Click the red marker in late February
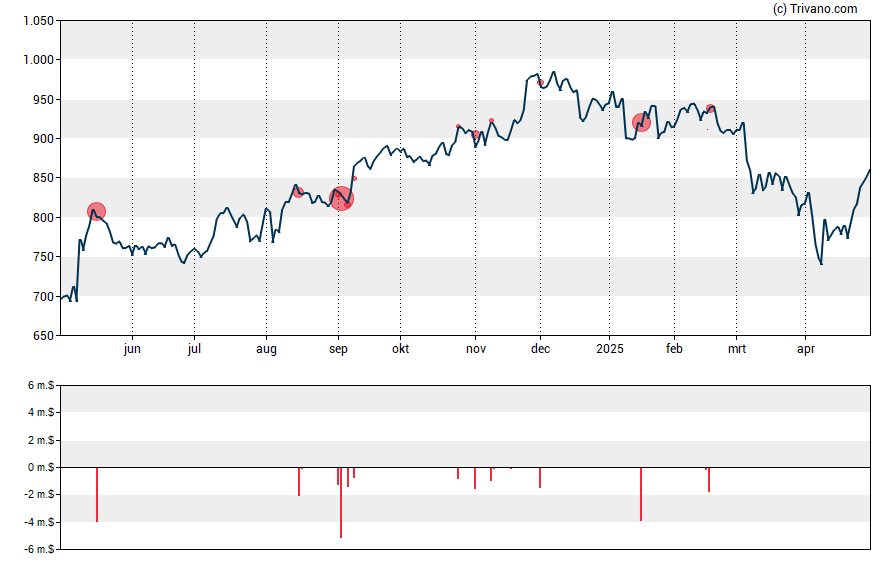The width and height of the screenshot is (888, 565). coord(710,109)
